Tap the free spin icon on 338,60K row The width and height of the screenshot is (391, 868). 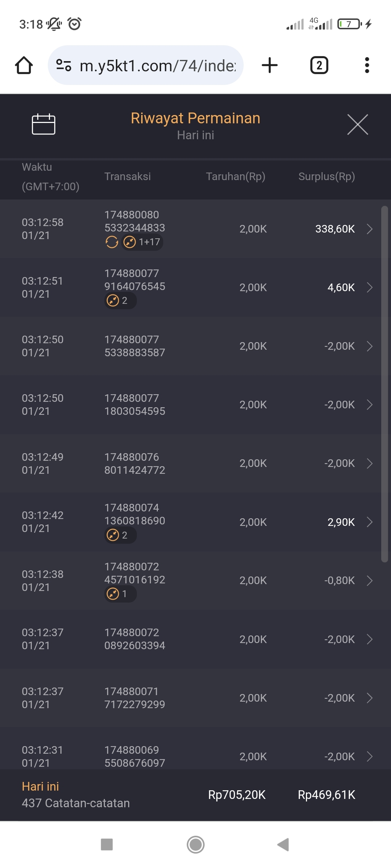click(112, 242)
